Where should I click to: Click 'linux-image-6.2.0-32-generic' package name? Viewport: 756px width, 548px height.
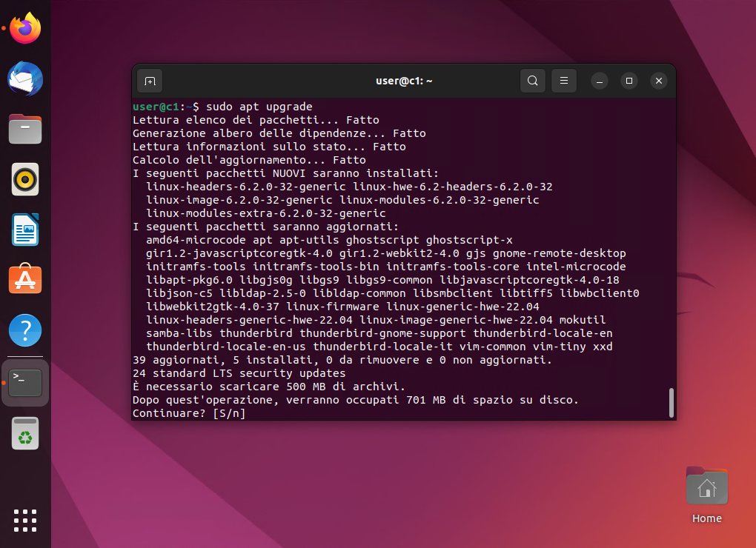[x=239, y=200]
